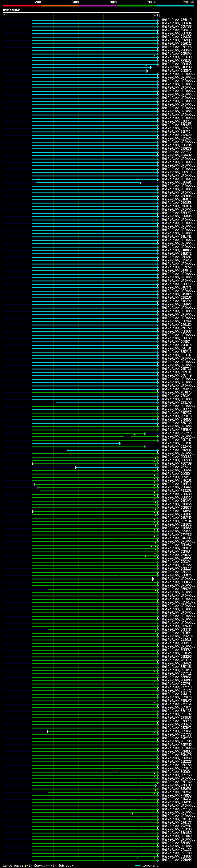This screenshot has width=197, height=868.
Task: Select hit UniRef100_Q711G4
Action: (177, 704)
